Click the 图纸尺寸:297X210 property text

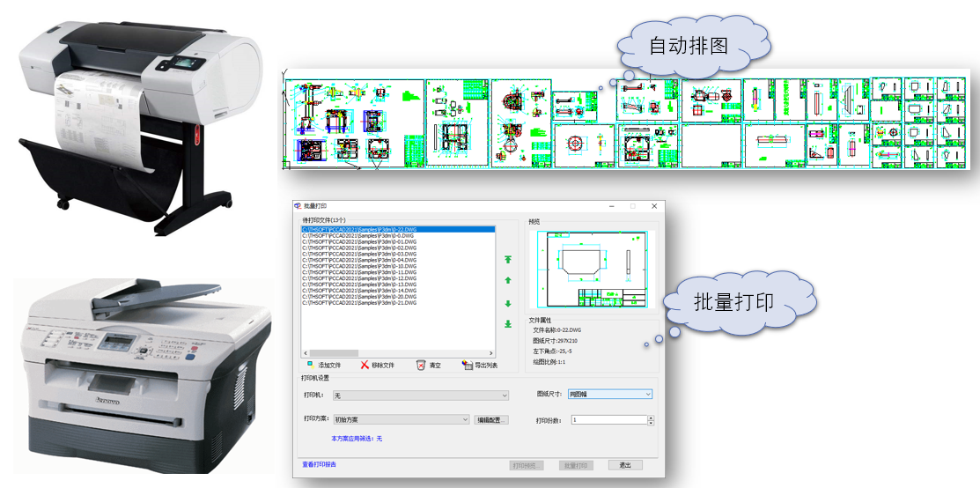click(x=555, y=341)
